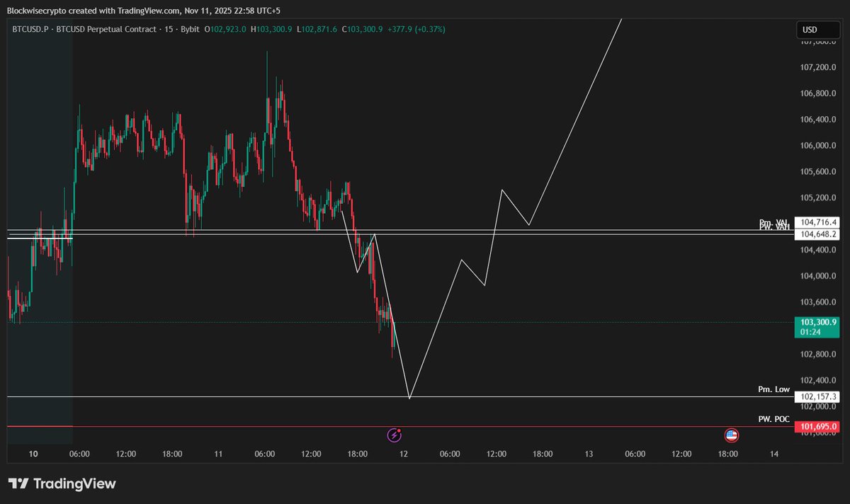Image resolution: width=850 pixels, height=504 pixels.
Task: Click the Bybit exchange label
Action: point(191,30)
